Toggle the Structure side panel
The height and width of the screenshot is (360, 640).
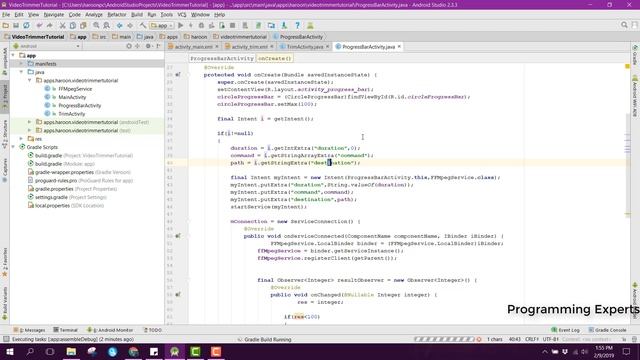[5, 134]
